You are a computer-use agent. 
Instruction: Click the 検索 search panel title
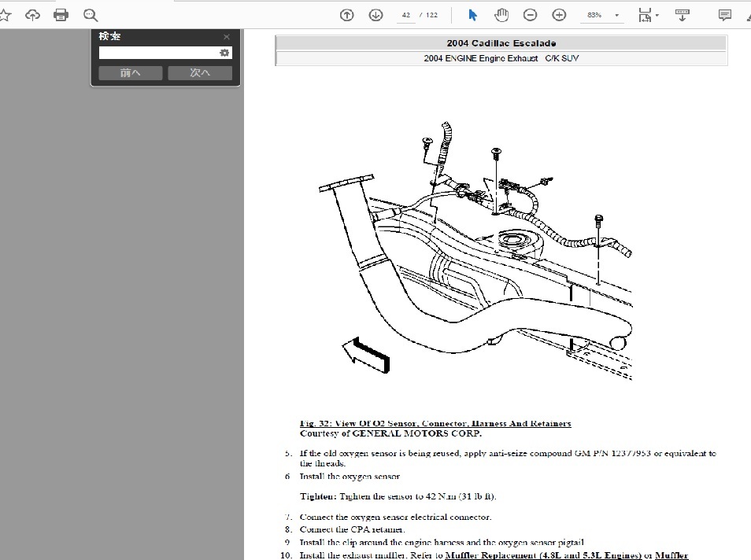(109, 36)
